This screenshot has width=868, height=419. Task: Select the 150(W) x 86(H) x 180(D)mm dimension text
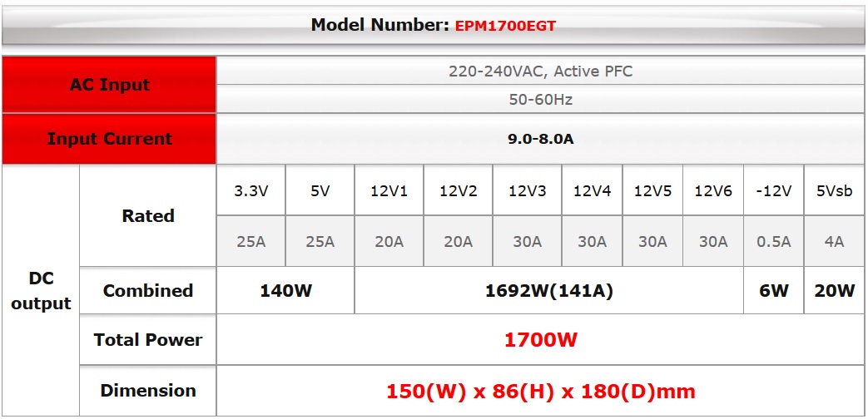tap(540, 391)
